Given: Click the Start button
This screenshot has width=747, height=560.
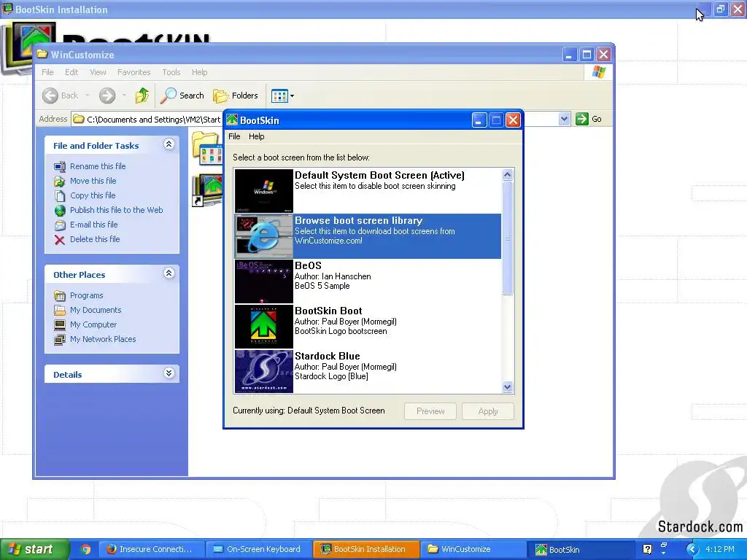Looking at the screenshot, I should pyautogui.click(x=34, y=549).
